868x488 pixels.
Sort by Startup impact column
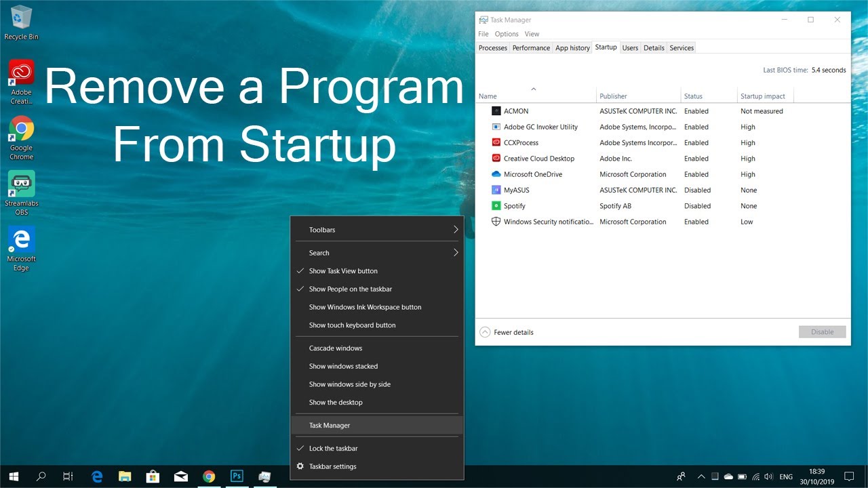(x=765, y=96)
